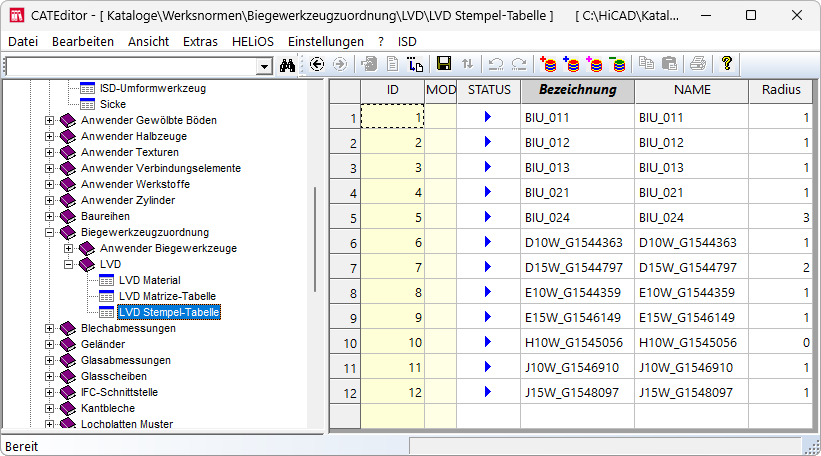821x456 pixels.
Task: Open help with the yellow question mark icon
Action: 726,64
